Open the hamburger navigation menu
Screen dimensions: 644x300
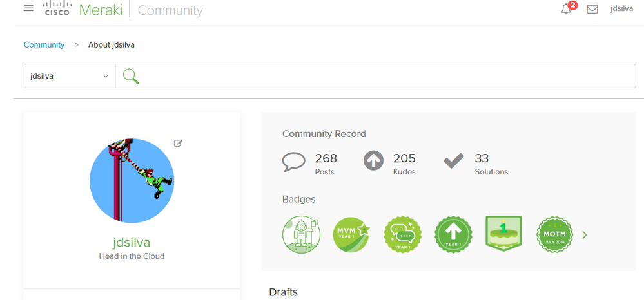(x=28, y=8)
